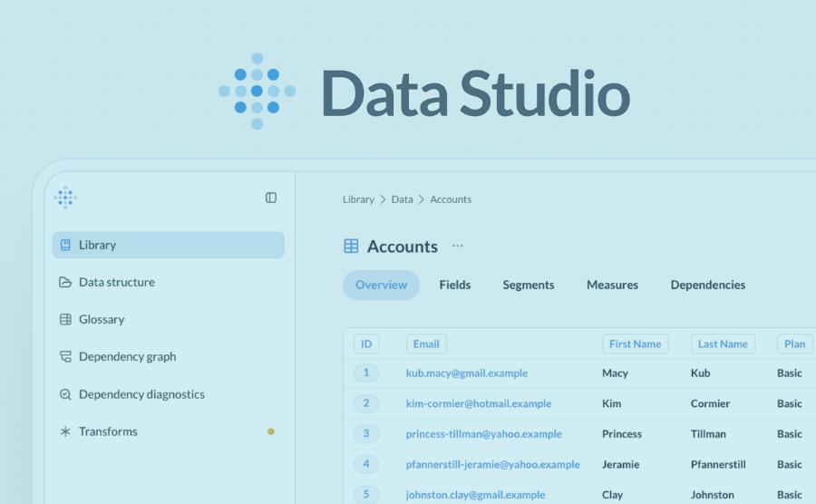Click email johnston.clay@gmail.example
The width and height of the screenshot is (816, 504).
pyautogui.click(x=476, y=495)
